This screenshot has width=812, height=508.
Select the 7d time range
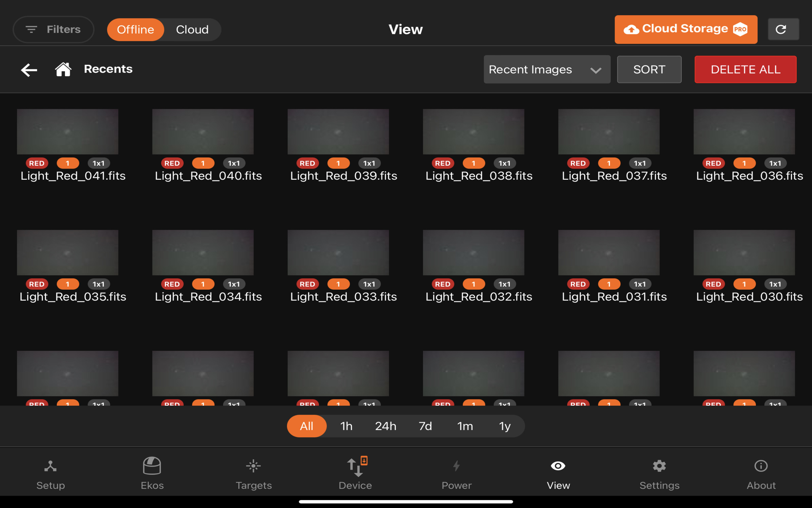tap(425, 426)
